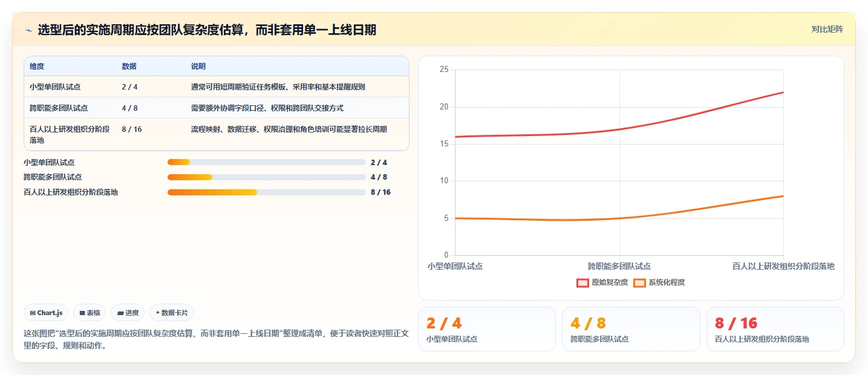Image resolution: width=868 pixels, height=375 pixels.
Task: Toggle the 系统化程度 legend swatch
Action: [639, 282]
